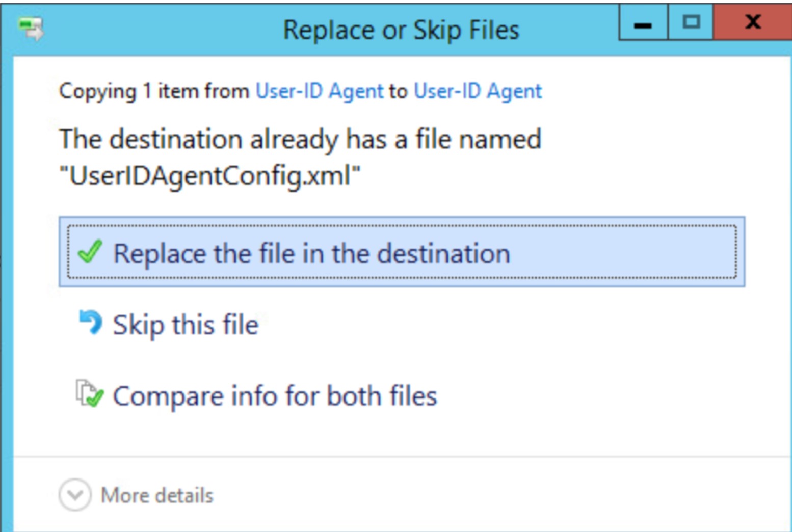
Task: Minimize the Replace or Skip Files dialog
Action: (x=643, y=21)
